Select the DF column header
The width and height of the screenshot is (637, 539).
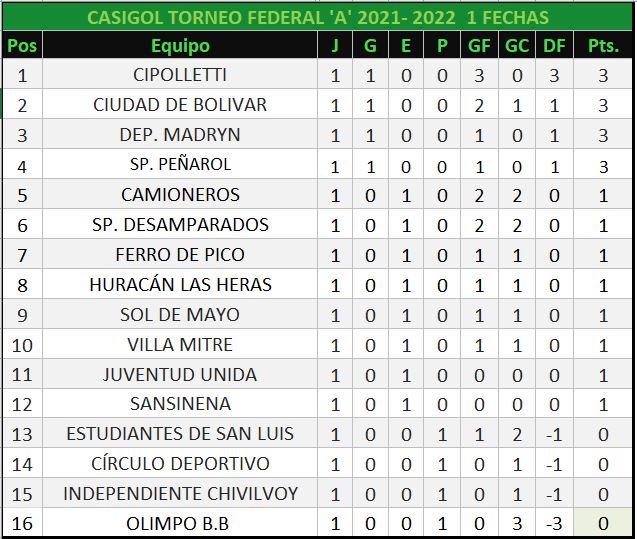[552, 45]
